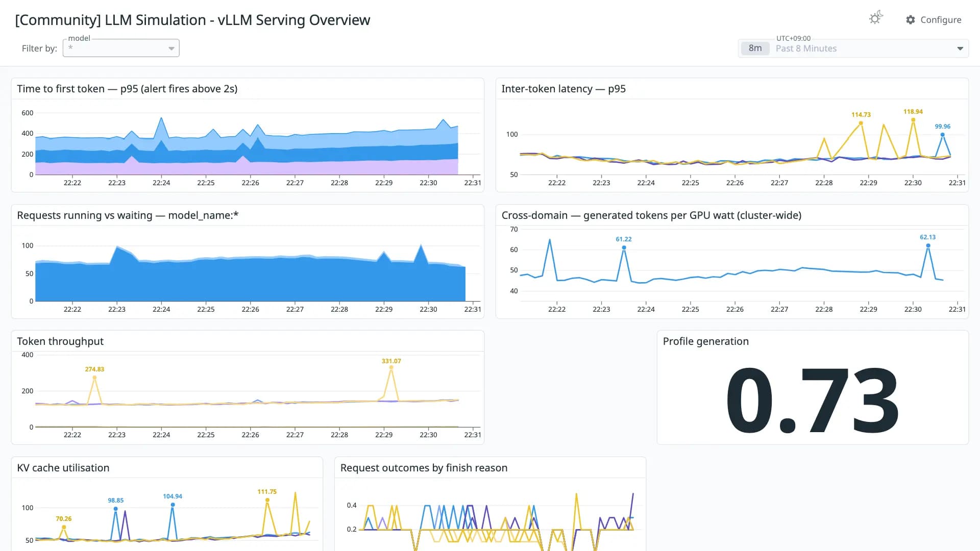Click the 274.83 peak on Token throughput

tap(94, 378)
